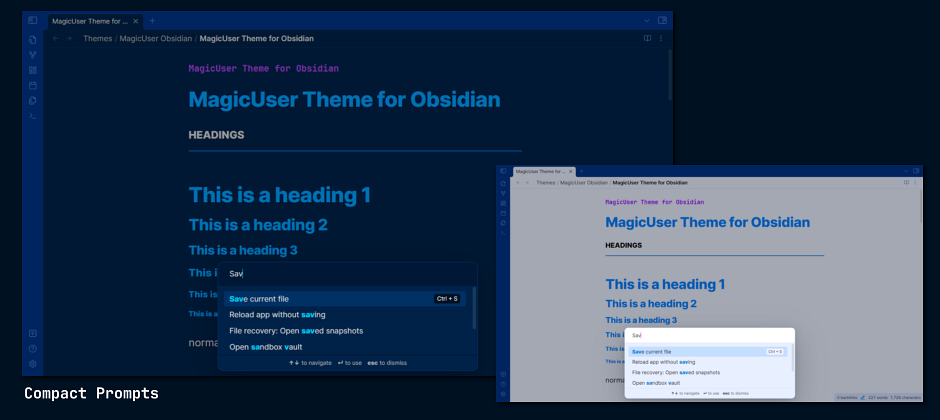Screen dimensions: 940x420
Task: Open settings gear in light window
Action: click(x=503, y=394)
